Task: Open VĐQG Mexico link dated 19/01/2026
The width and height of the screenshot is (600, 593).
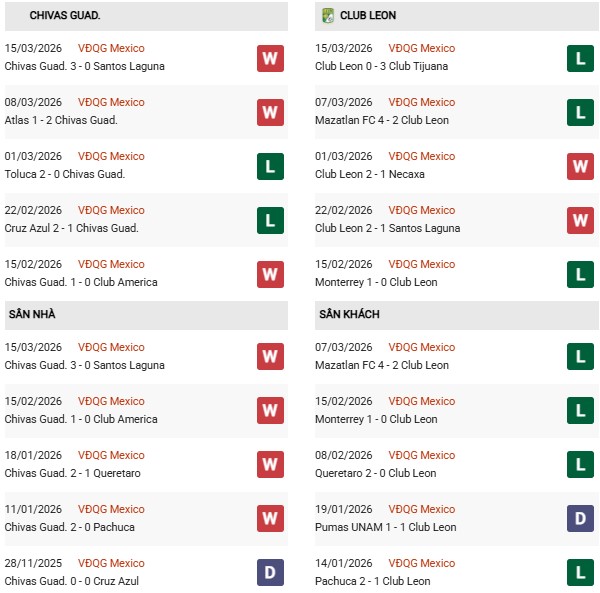Action: [423, 509]
